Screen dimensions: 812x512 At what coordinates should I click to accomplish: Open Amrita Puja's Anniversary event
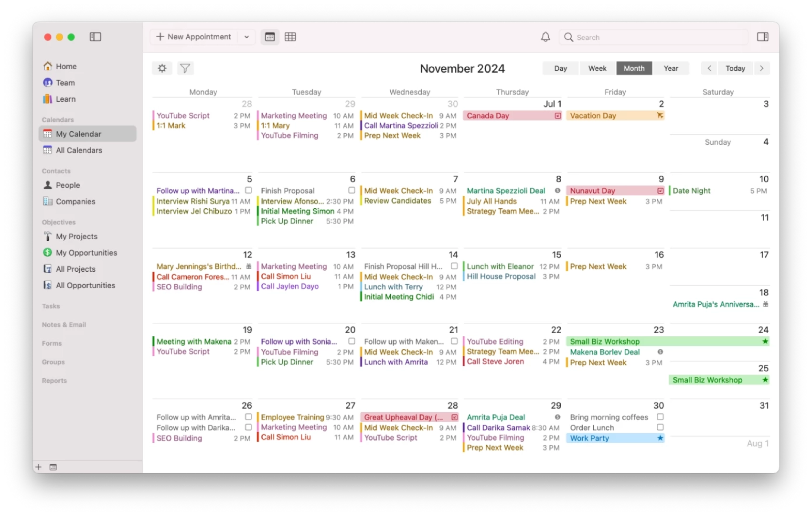coord(720,304)
